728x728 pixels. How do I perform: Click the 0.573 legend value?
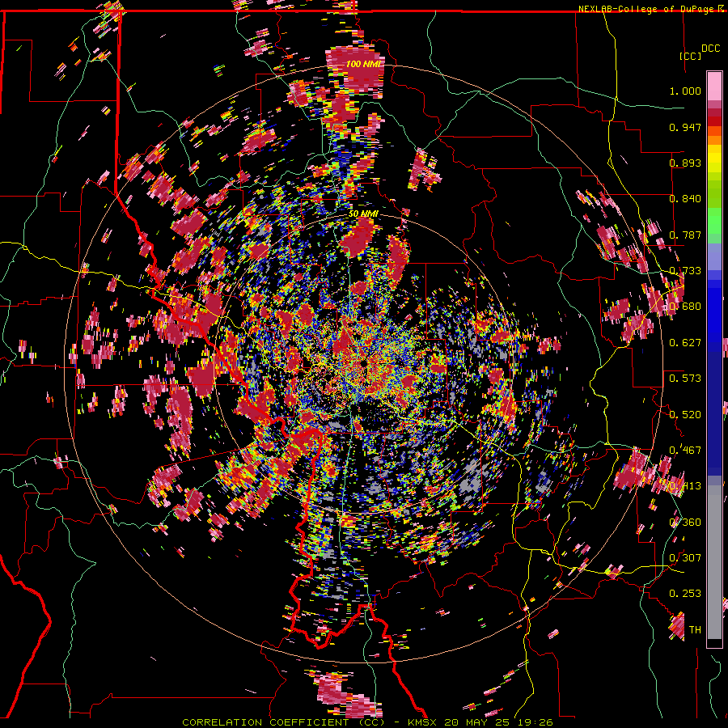(685, 379)
